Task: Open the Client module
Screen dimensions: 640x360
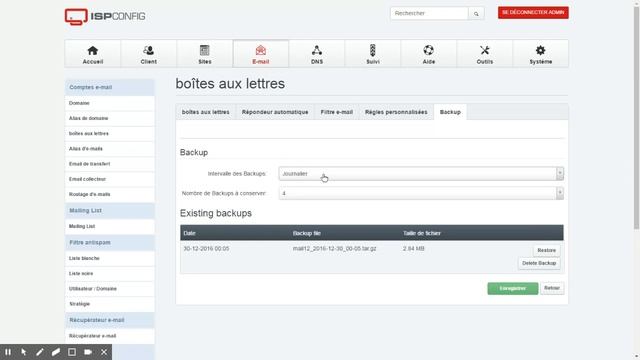Action: pyautogui.click(x=149, y=54)
